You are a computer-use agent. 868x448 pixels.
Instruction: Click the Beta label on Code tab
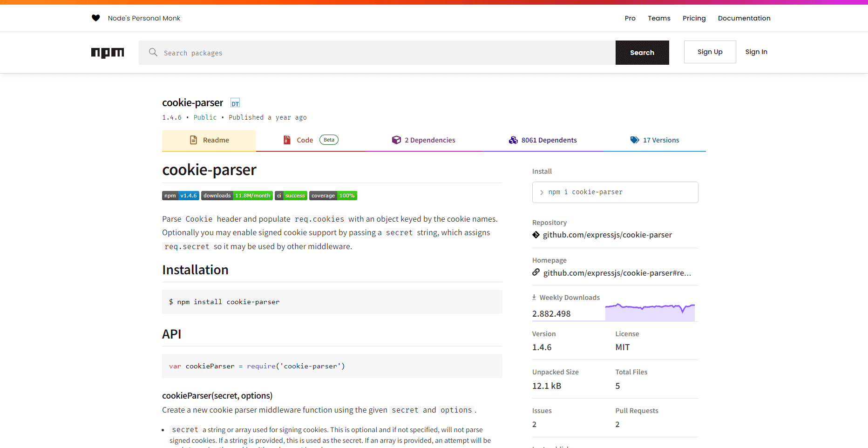[x=329, y=140]
